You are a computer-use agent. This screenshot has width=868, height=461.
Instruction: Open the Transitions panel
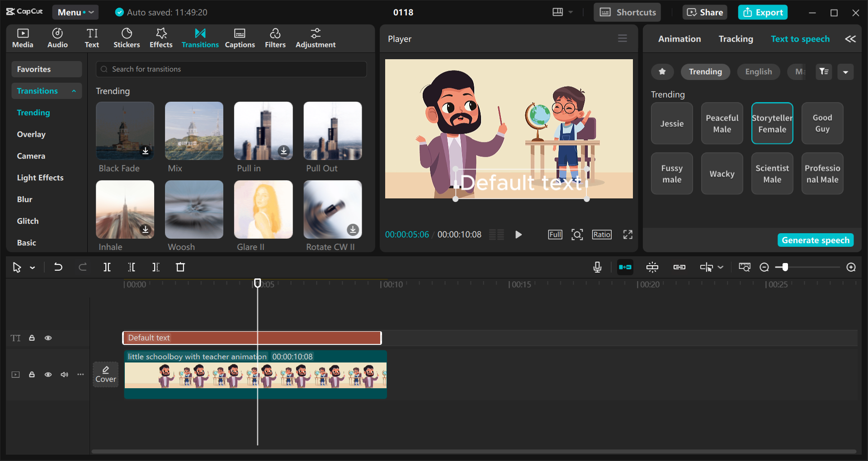click(x=200, y=38)
